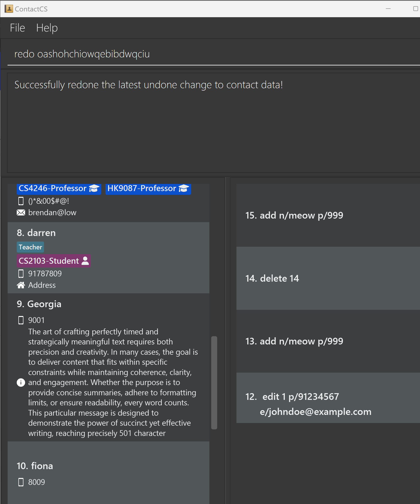The width and height of the screenshot is (420, 504).
Task: Click the person icon on CS2103-Student tag
Action: 85,261
